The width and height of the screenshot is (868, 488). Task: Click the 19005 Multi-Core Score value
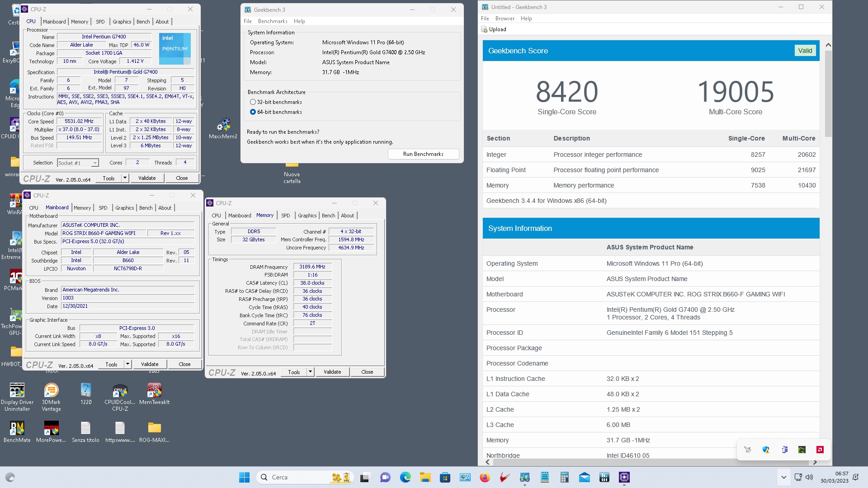click(x=736, y=92)
